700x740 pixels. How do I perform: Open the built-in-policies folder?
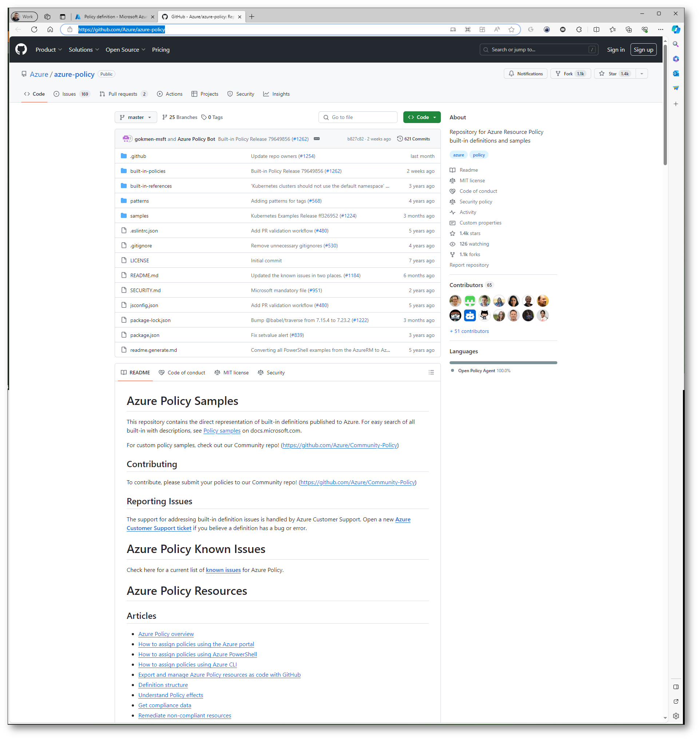coord(148,171)
